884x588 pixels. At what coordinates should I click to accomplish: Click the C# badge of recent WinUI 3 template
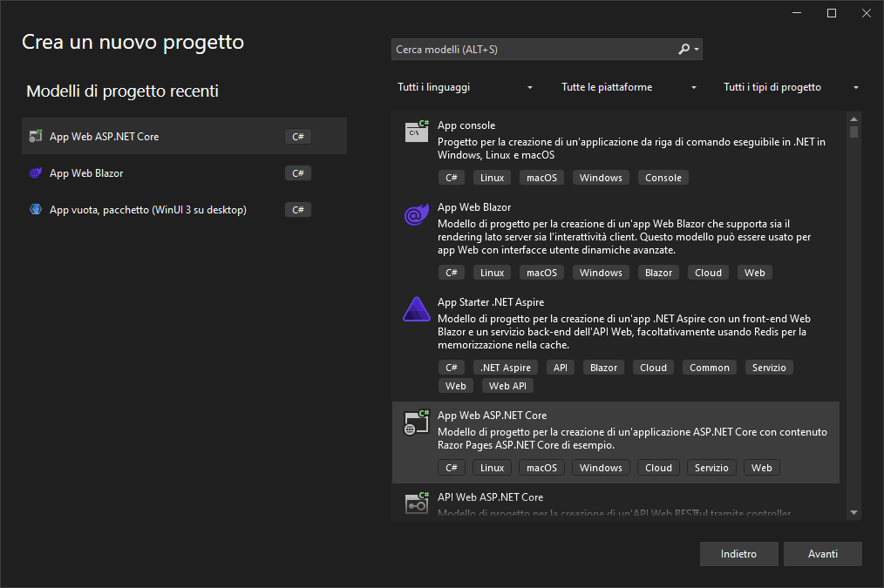click(x=297, y=210)
